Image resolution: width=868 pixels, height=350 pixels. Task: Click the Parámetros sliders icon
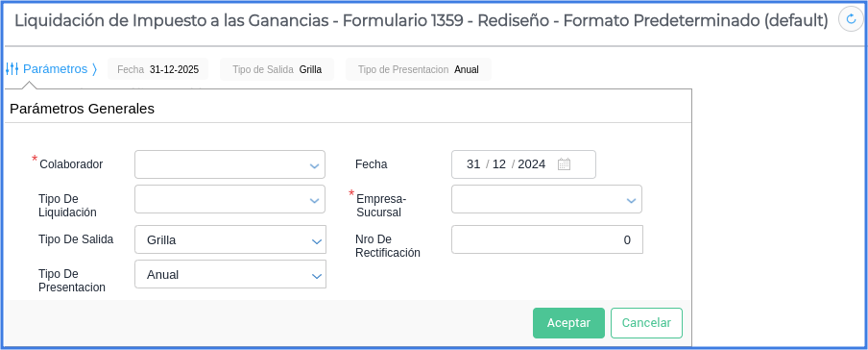(12, 69)
